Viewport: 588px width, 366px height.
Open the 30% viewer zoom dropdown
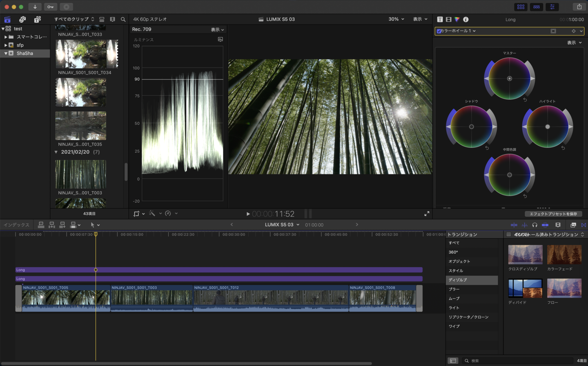tap(396, 19)
